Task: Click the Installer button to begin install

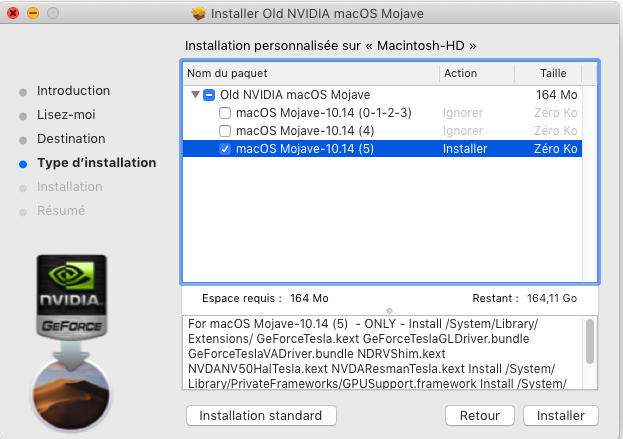Action: pyautogui.click(x=561, y=416)
